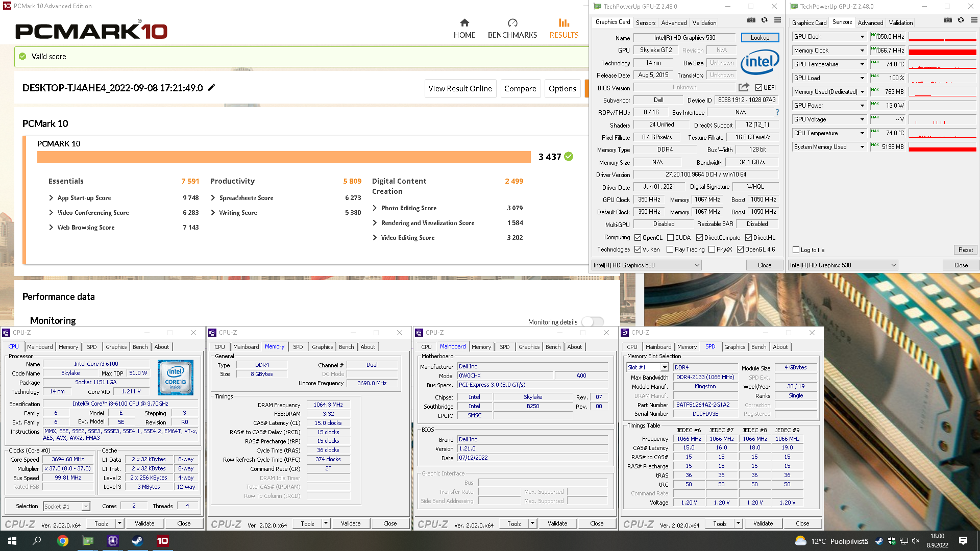Toggle UEFI checkbox in GPU-Z
Image resolution: width=980 pixels, height=551 pixels.
pos(758,88)
